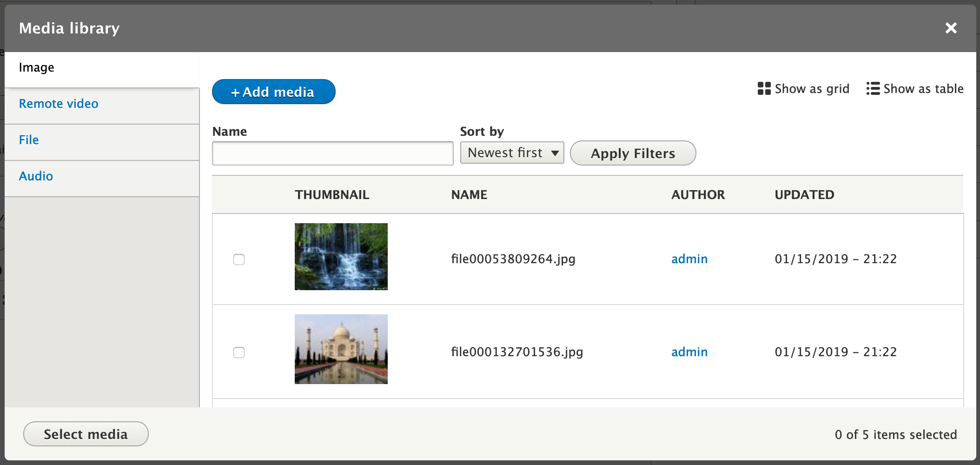Select the Image tab
Viewport: 980px width, 465px height.
[37, 68]
